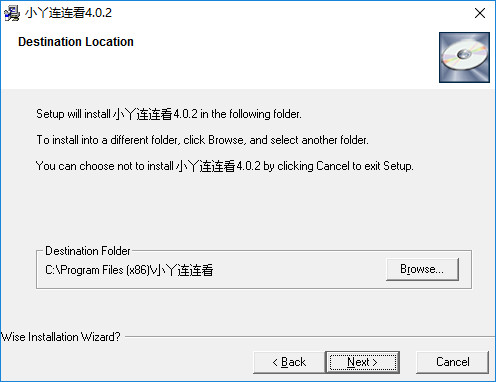This screenshot has height=382, width=496.
Task: Click the 'You can choose not to install' line
Action: [x=224, y=166]
